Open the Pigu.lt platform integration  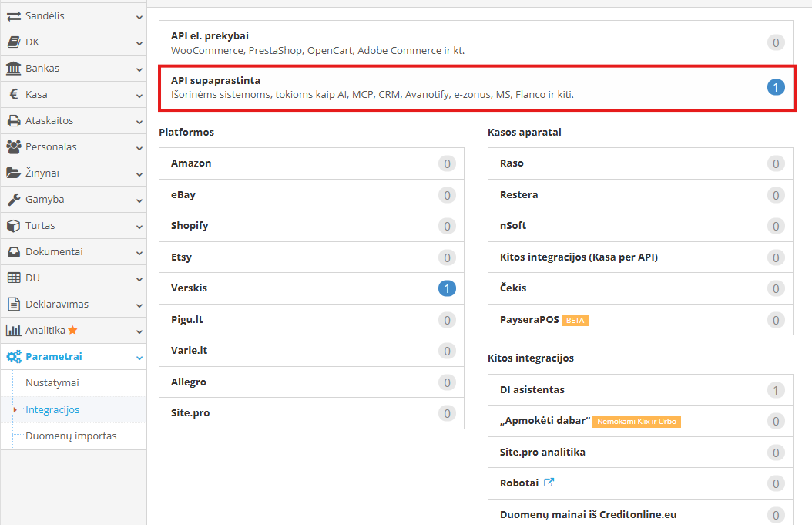[x=311, y=320]
